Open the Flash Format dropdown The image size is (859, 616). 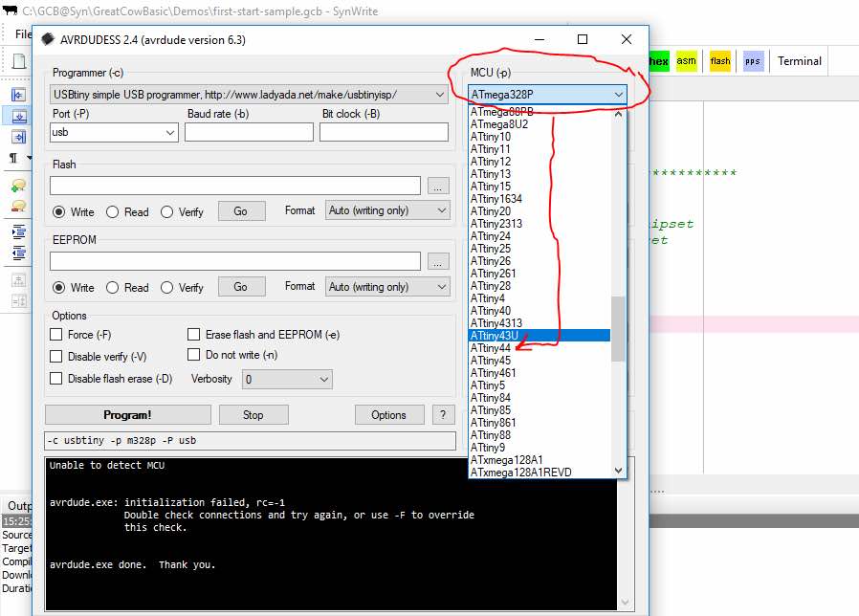(x=387, y=210)
